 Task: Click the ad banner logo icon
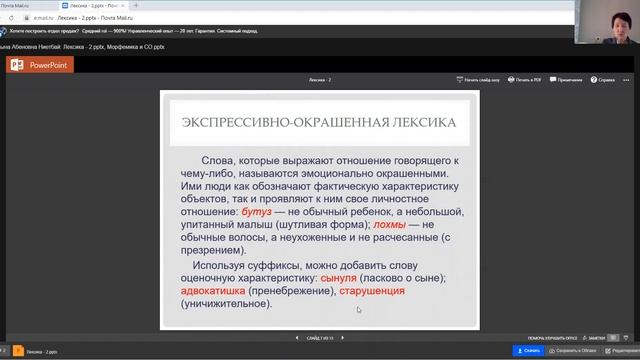click(x=3, y=31)
